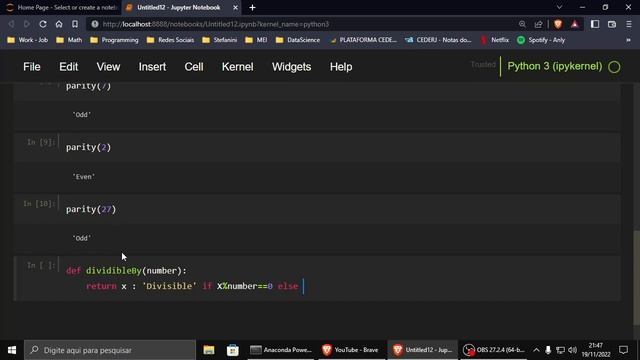Toggle the browser sidebar panel

tap(595, 24)
